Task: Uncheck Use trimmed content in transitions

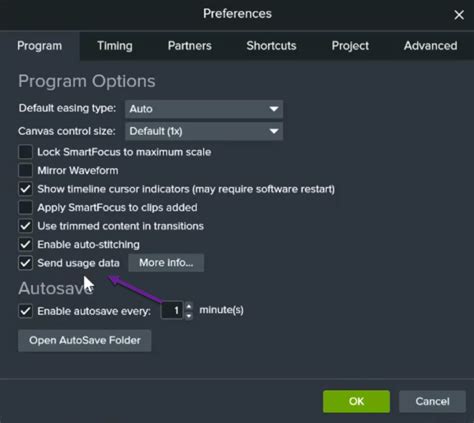Action: 25,226
